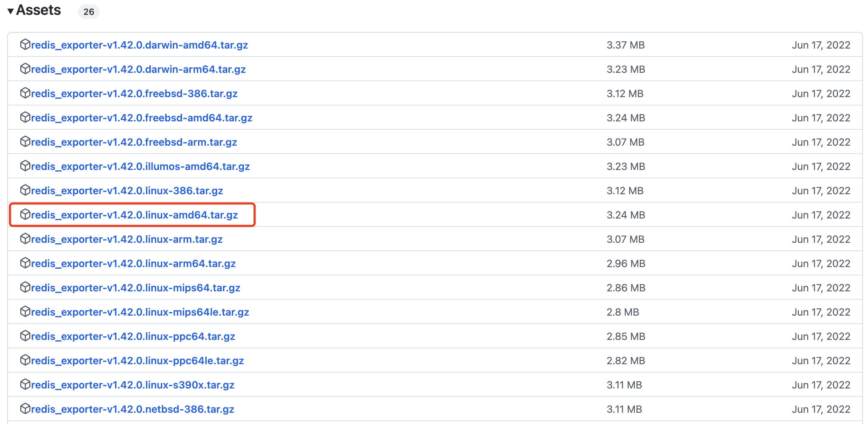Image resolution: width=868 pixels, height=424 pixels.
Task: Select package icon for linux-arm.tar.gz asset
Action: pyautogui.click(x=25, y=238)
